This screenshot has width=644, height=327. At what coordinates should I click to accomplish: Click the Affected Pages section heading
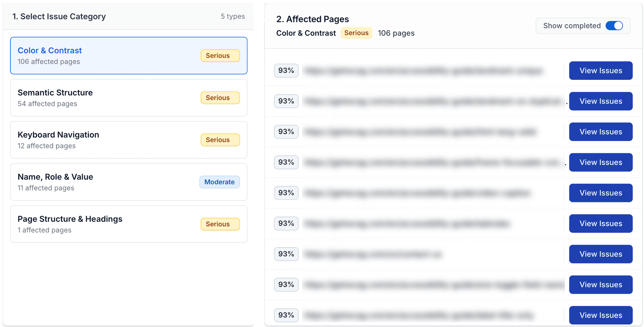pyautogui.click(x=312, y=19)
